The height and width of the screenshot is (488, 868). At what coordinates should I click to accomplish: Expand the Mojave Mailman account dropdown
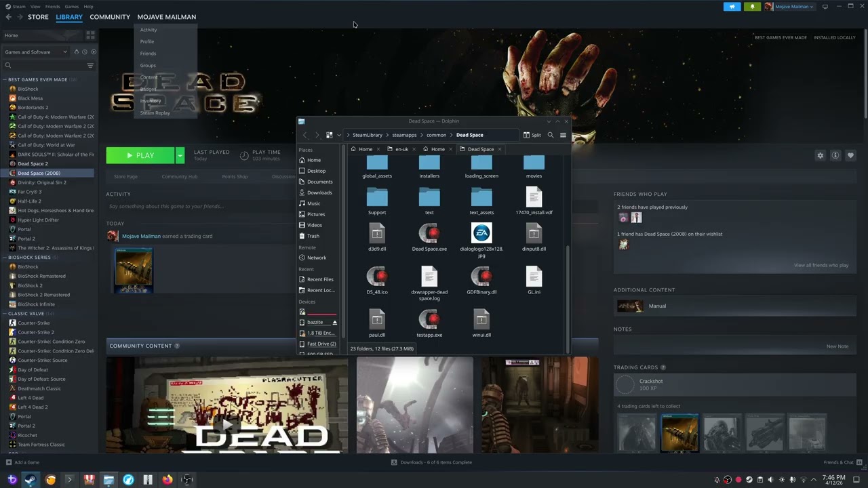coord(789,7)
